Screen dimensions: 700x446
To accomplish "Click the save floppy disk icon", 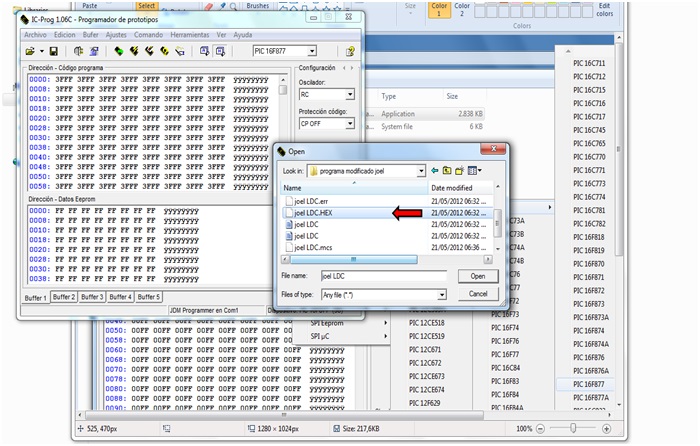I will pyautogui.click(x=54, y=51).
